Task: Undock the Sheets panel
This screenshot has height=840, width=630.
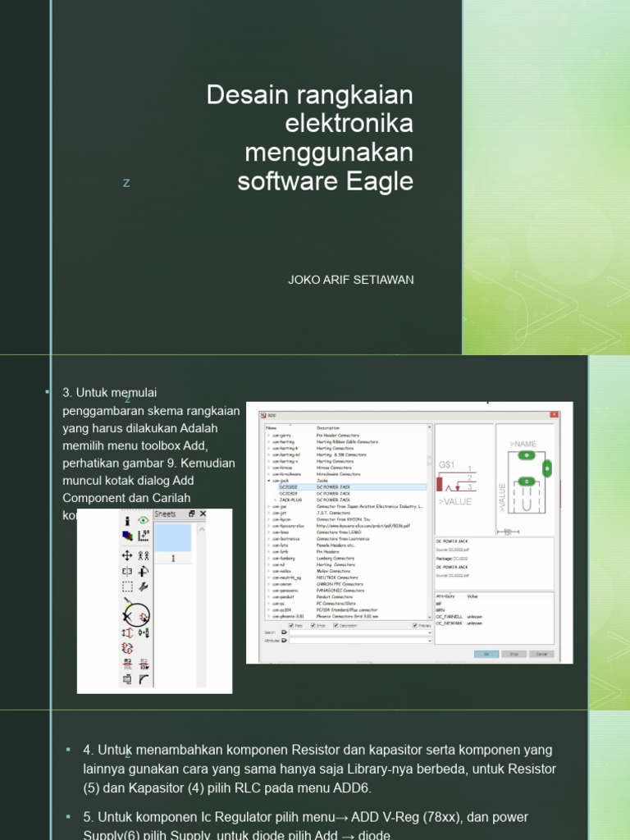Action: click(192, 514)
